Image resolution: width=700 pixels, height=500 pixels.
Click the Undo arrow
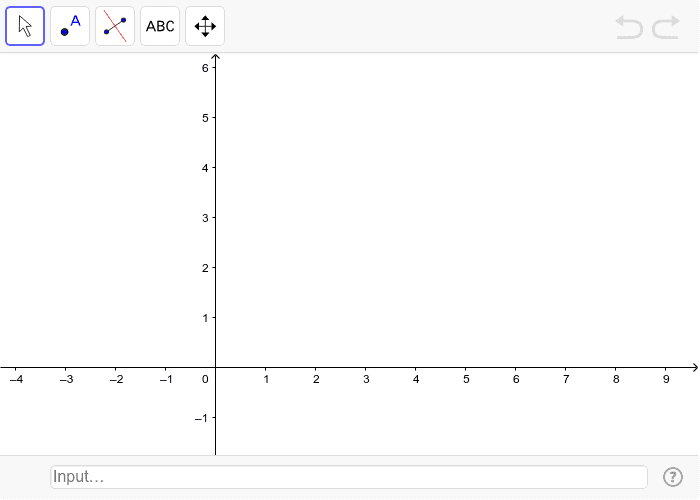coord(629,27)
